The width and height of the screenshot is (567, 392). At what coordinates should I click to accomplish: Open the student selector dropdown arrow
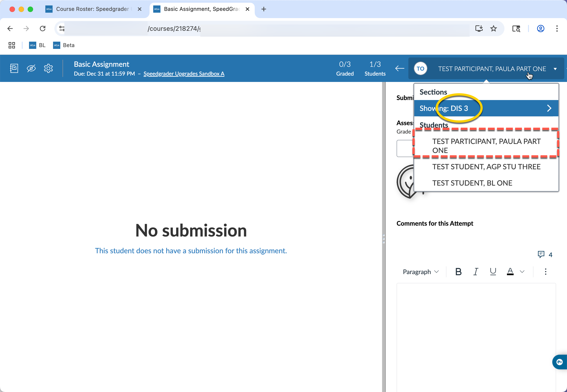pos(555,69)
